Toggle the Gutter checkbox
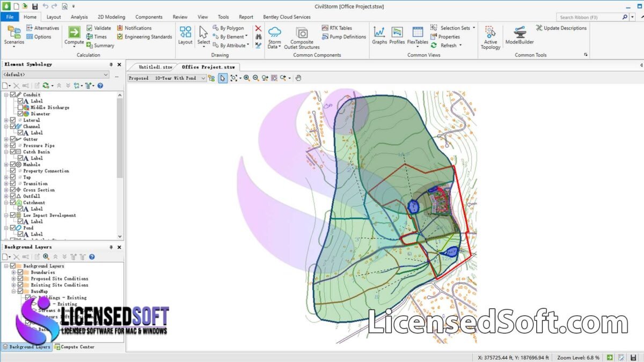The height and width of the screenshot is (362, 644). click(x=13, y=139)
